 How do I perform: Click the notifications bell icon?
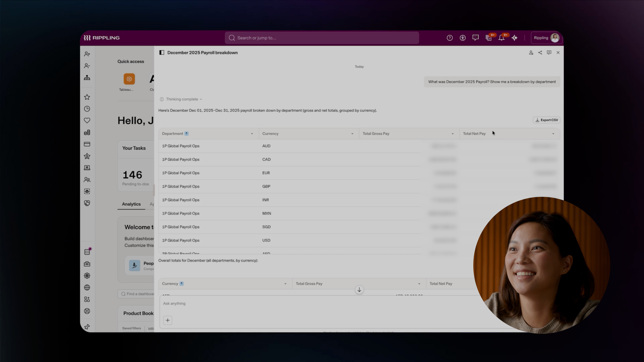tap(501, 38)
